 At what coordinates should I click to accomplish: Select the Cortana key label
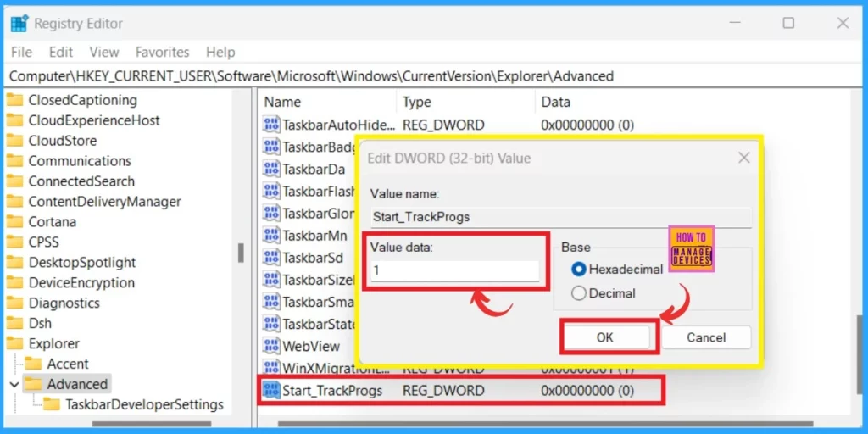pos(52,222)
